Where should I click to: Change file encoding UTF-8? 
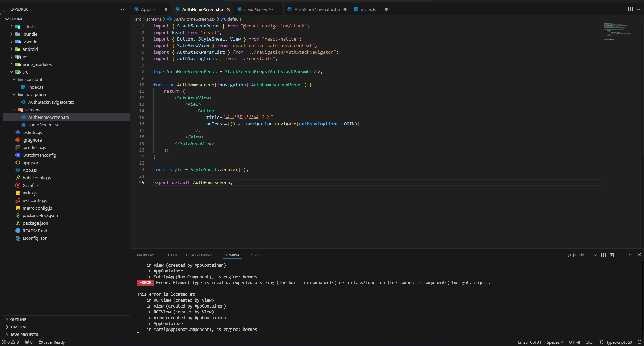575,342
